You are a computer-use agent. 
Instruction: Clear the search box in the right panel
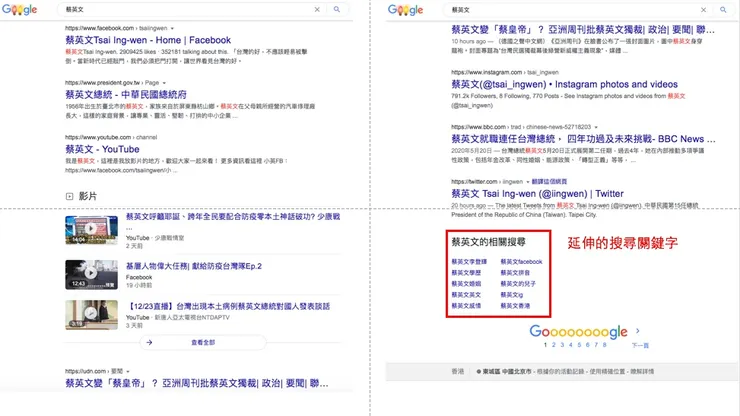(703, 10)
